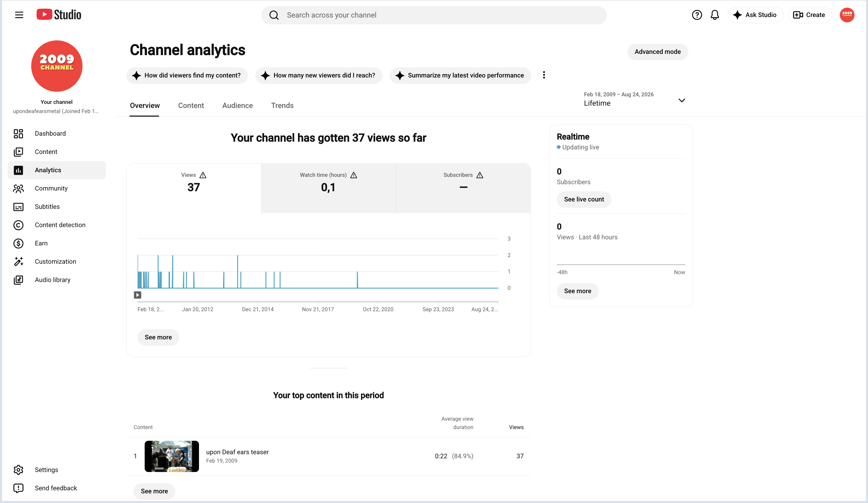Viewport: 868px width, 503px height.
Task: Click the Advanced mode button
Action: (658, 52)
